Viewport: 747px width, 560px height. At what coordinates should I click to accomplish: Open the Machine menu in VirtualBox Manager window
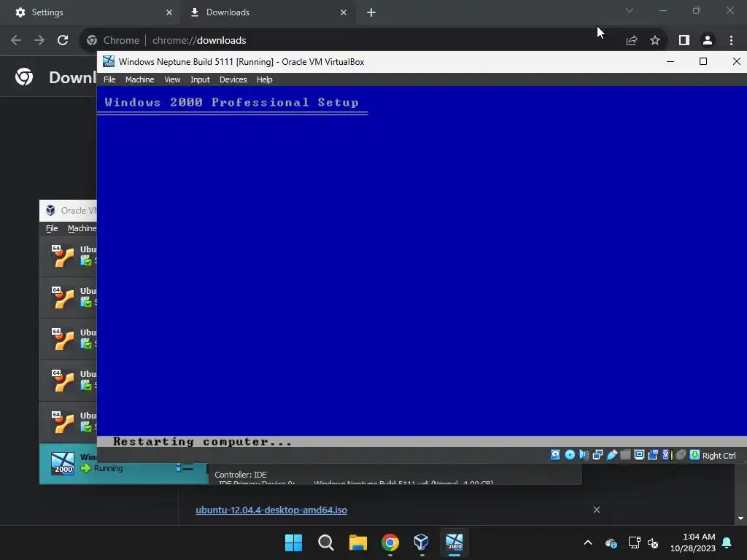pyautogui.click(x=82, y=228)
